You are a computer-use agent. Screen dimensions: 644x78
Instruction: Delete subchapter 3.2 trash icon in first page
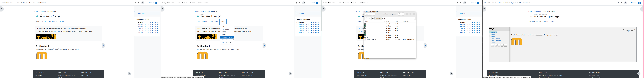(152, 31)
